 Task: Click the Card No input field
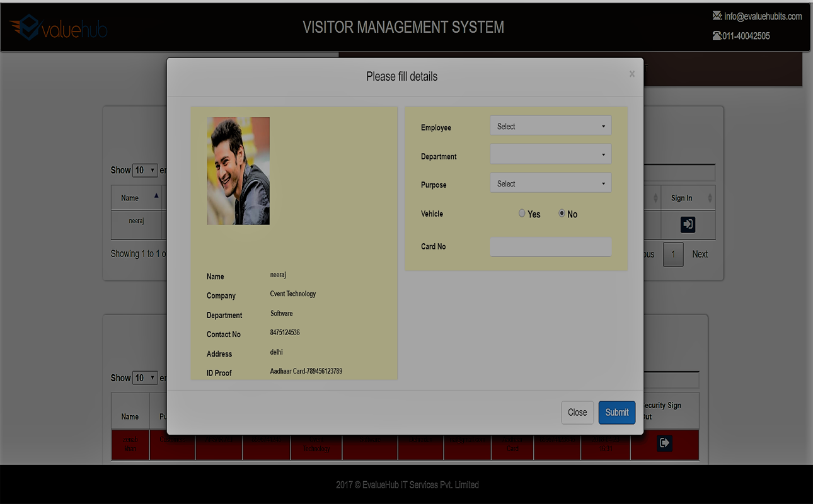click(x=550, y=247)
